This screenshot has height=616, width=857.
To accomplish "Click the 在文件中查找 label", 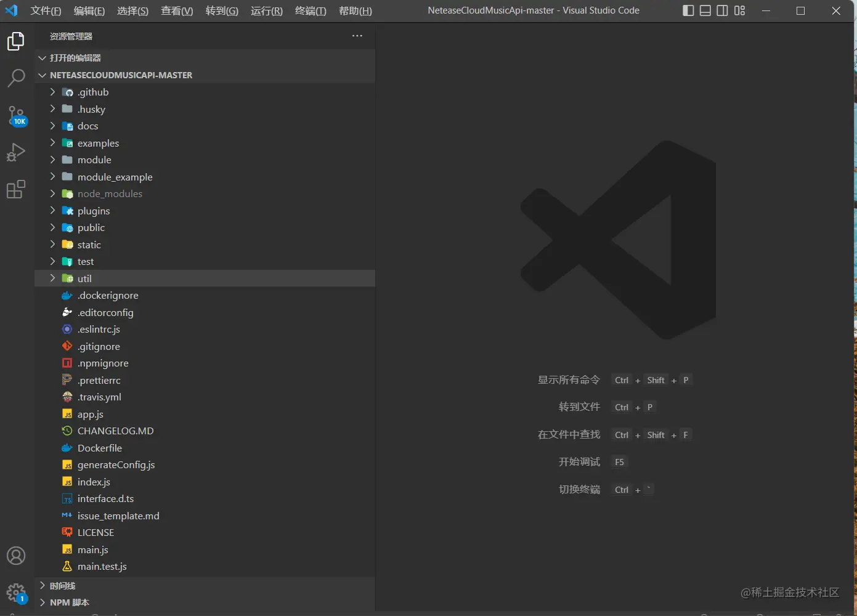I will coord(569,435).
